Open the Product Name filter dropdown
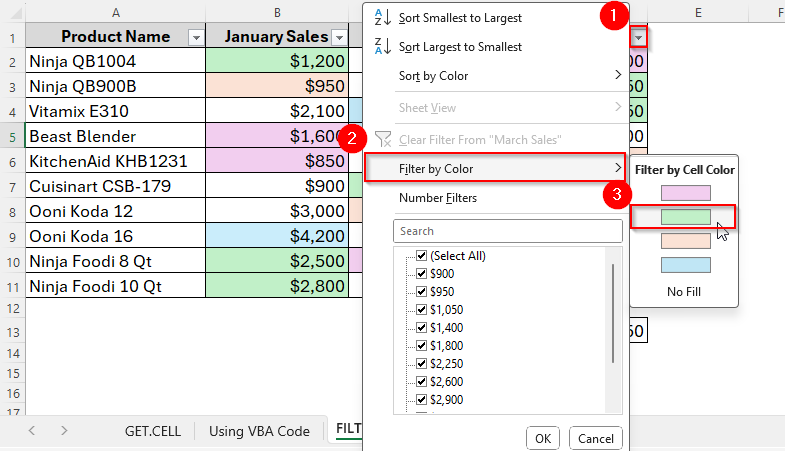 click(x=196, y=37)
